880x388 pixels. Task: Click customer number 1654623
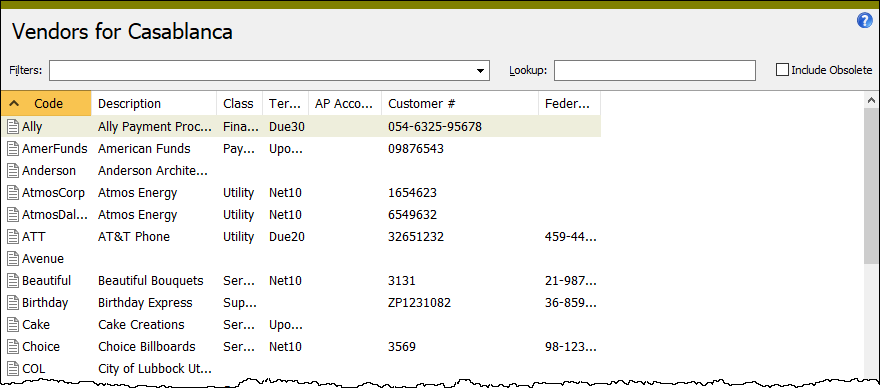click(x=412, y=193)
